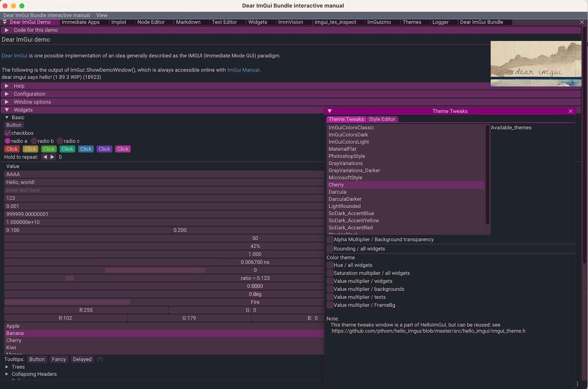Select Kiwi in the fruit list
The image size is (588, 389).
[x=164, y=347]
